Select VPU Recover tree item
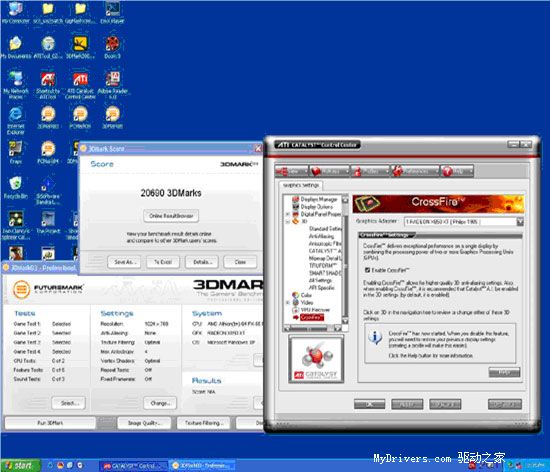 coord(315,310)
